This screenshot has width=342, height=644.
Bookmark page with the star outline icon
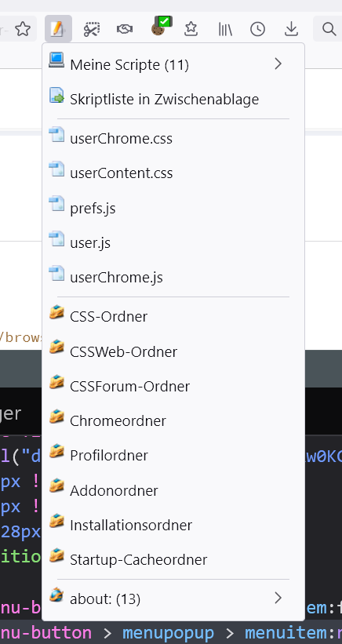(23, 29)
